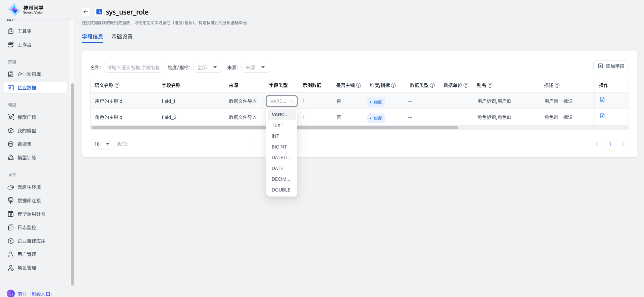
Task: Open 日志监控 in the sidebar
Action: (26, 227)
